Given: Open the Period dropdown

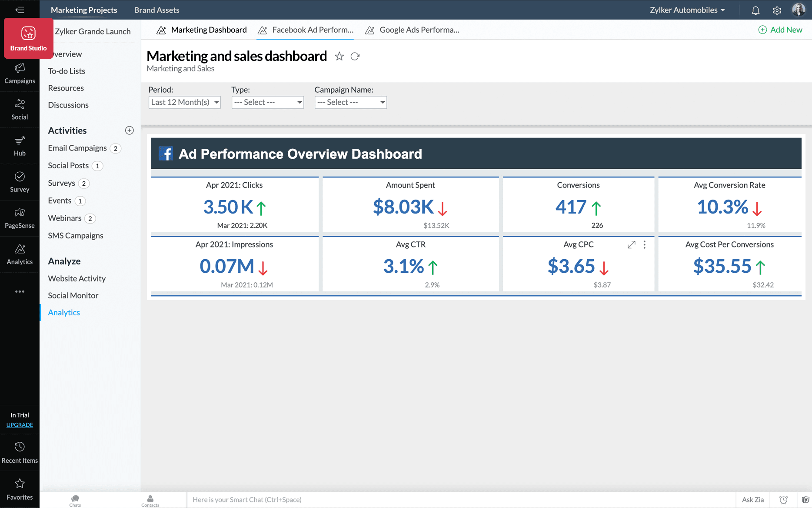Looking at the screenshot, I should 184,102.
